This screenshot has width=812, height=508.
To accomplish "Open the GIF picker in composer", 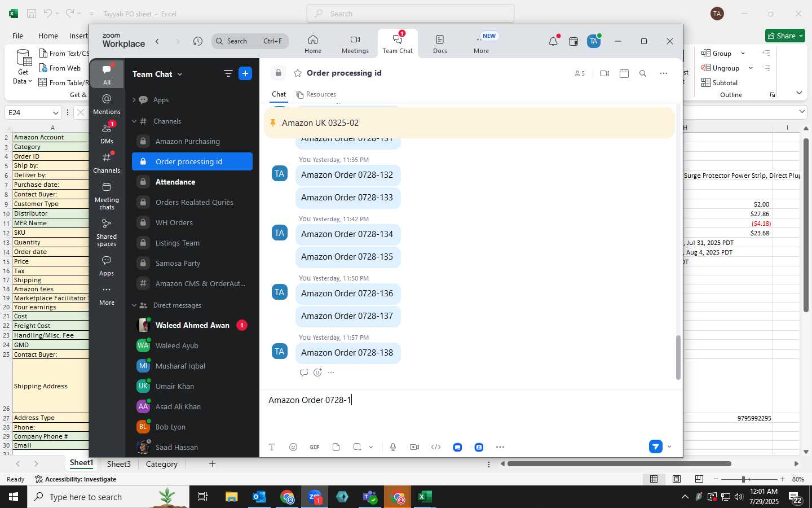I will 315,447.
